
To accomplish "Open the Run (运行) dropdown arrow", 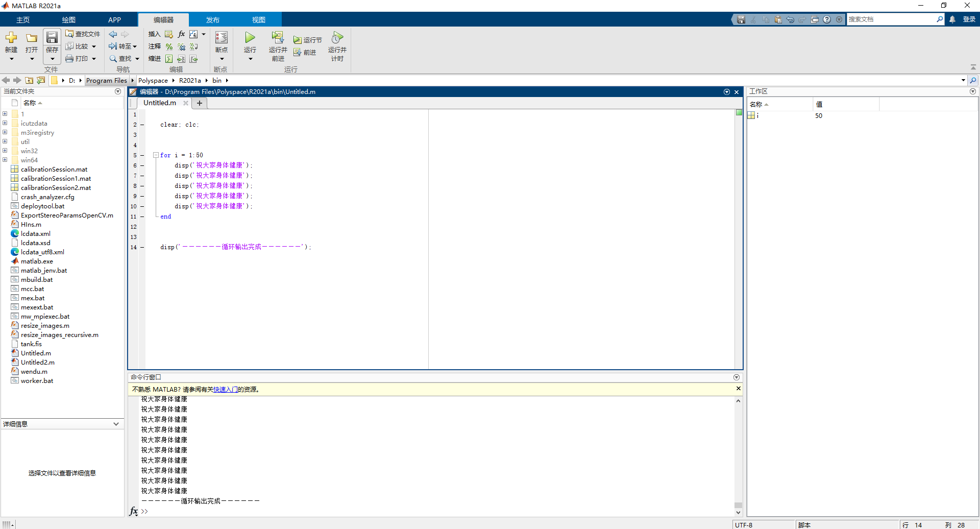I will (250, 59).
